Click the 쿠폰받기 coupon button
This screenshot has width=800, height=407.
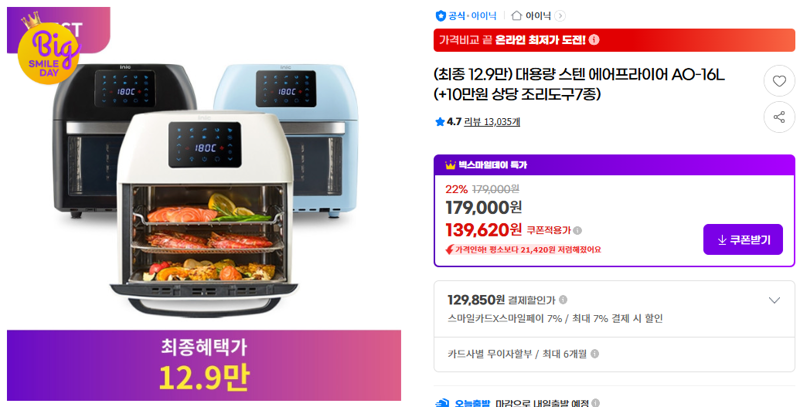(743, 239)
